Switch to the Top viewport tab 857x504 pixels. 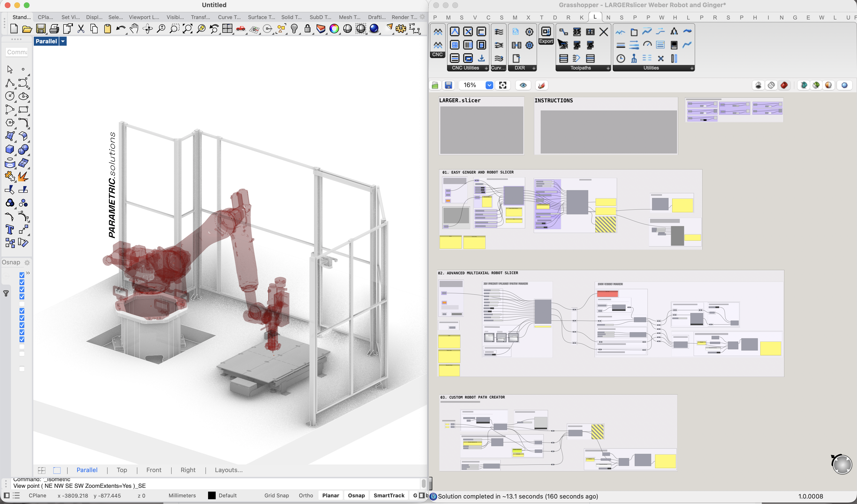(x=122, y=470)
